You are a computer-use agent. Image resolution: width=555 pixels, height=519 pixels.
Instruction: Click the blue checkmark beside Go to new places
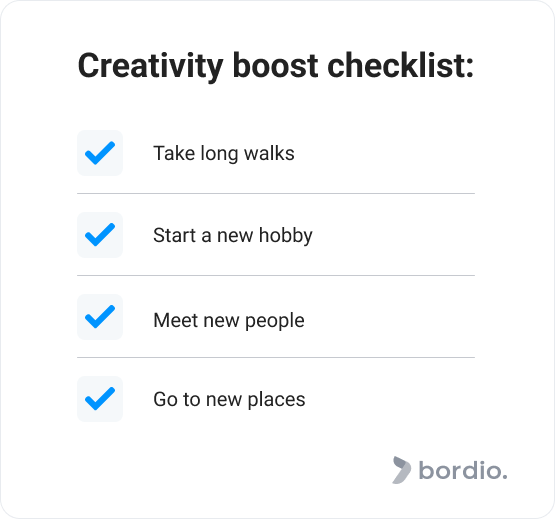coord(100,399)
